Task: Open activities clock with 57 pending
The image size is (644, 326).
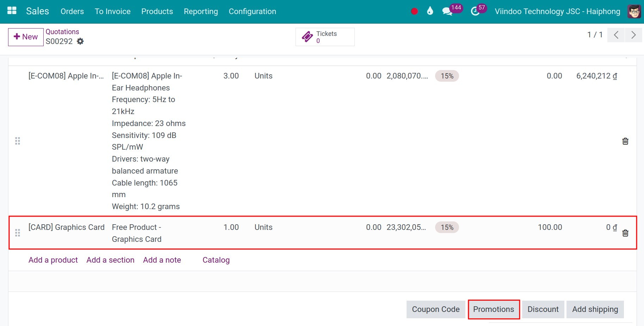Action: tap(475, 11)
